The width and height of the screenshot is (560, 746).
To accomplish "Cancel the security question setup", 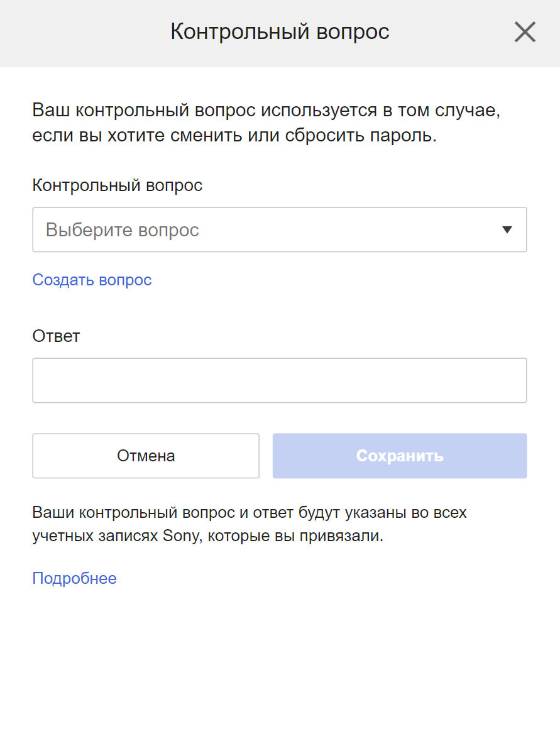I will click(145, 456).
